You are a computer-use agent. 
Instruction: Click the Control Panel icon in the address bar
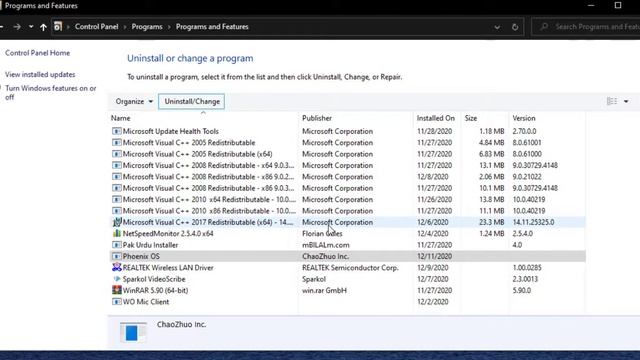click(x=58, y=27)
